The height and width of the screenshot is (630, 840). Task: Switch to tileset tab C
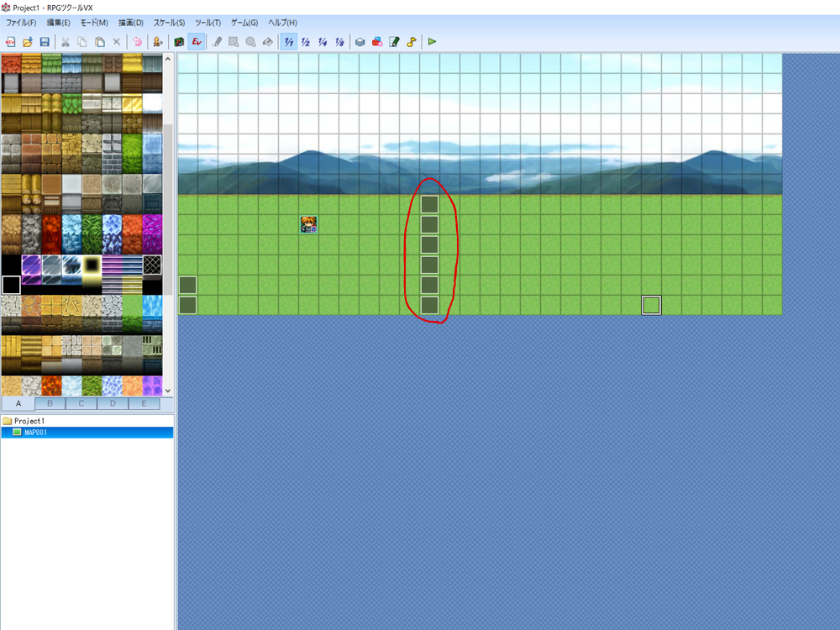[x=81, y=403]
